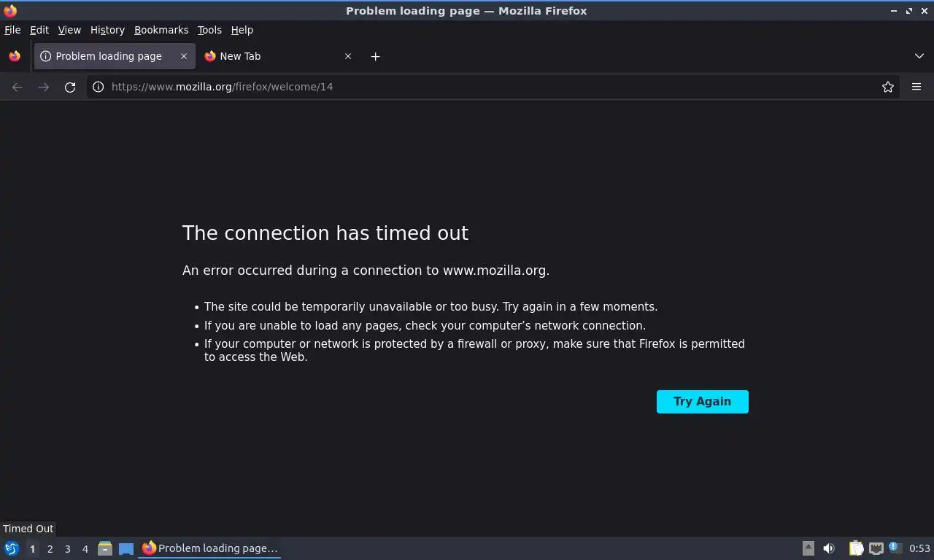This screenshot has height=560, width=934.
Task: Click the update notifier tray icon
Action: tap(895, 548)
